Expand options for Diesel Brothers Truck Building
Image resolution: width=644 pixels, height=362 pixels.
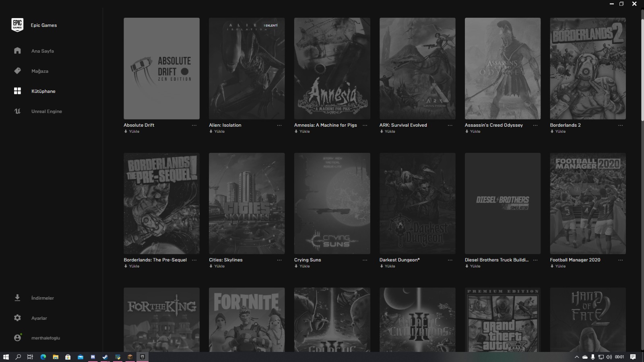(535, 260)
